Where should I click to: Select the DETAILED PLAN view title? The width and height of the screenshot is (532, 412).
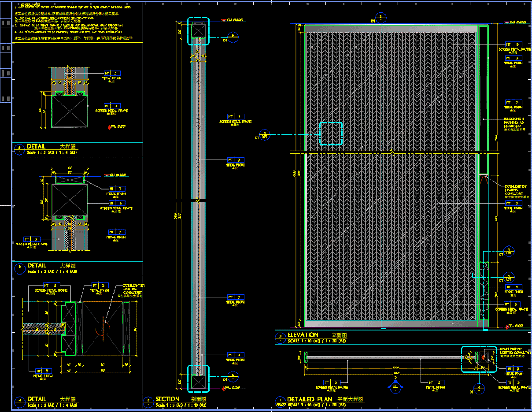tap(309, 399)
